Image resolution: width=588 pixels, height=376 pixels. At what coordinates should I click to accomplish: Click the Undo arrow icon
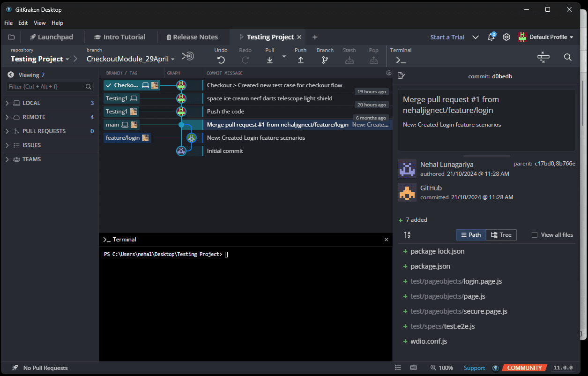click(221, 60)
